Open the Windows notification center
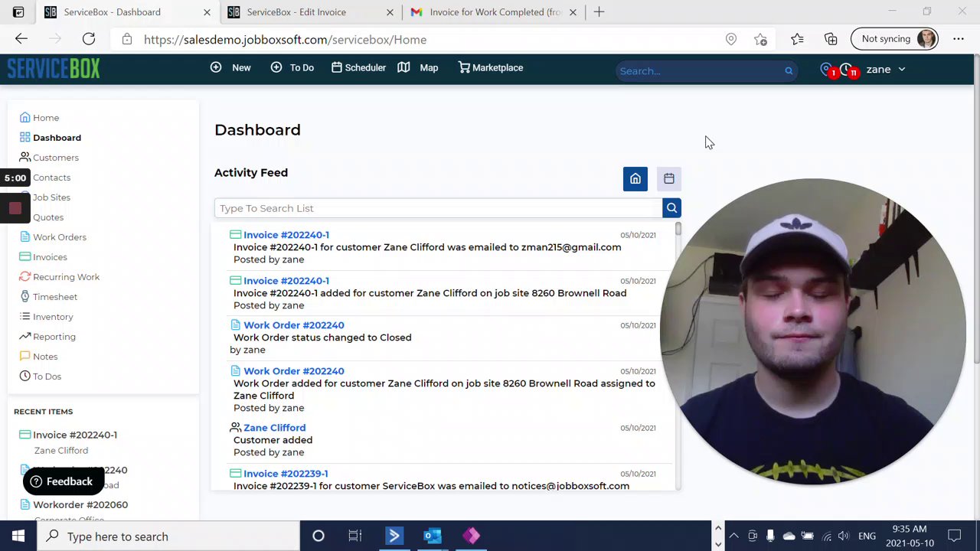Image resolution: width=980 pixels, height=551 pixels. coord(955,536)
